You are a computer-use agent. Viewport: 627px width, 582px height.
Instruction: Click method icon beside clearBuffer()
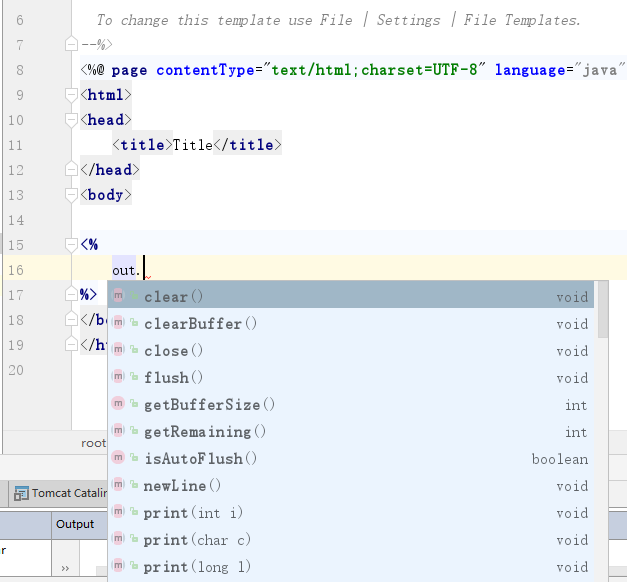pyautogui.click(x=118, y=322)
